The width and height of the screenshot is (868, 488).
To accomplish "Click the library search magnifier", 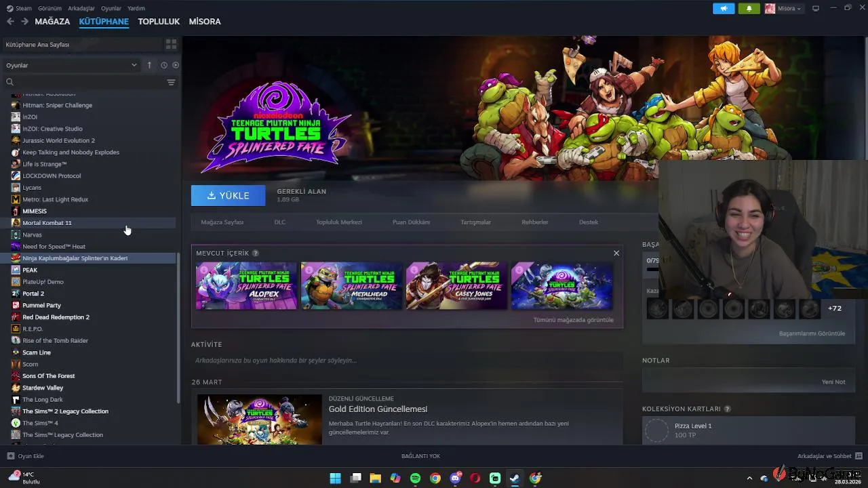I will click(x=10, y=82).
